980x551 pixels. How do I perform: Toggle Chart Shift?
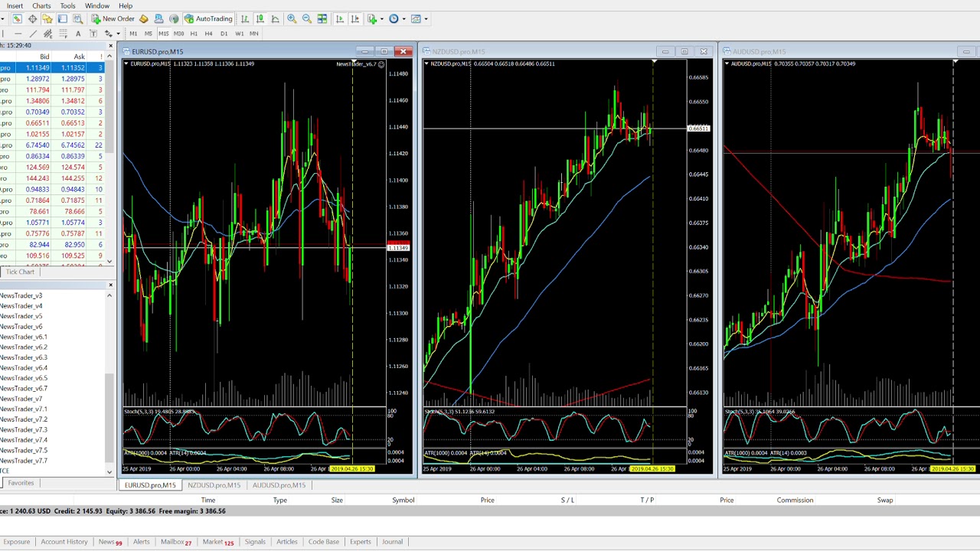click(355, 18)
